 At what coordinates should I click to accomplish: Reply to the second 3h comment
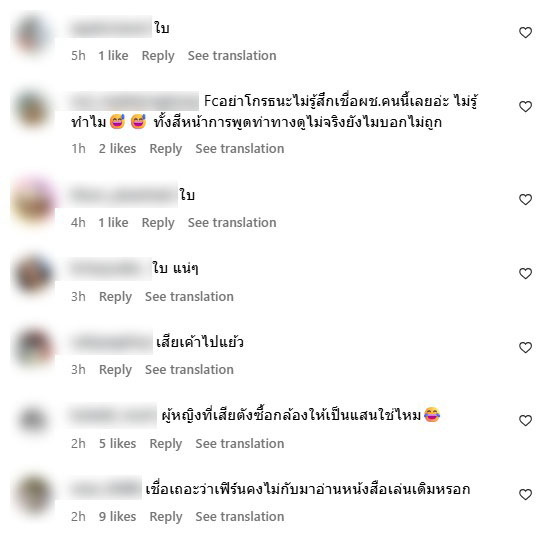115,370
